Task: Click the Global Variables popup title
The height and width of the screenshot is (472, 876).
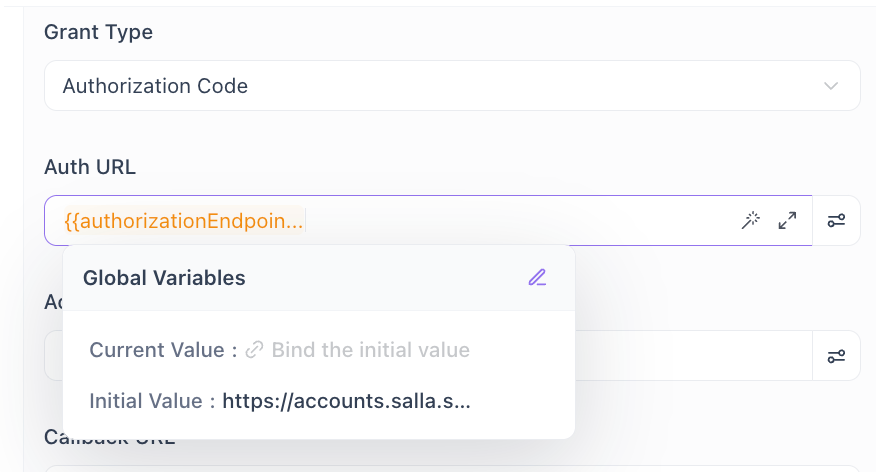Action: pyautogui.click(x=164, y=278)
